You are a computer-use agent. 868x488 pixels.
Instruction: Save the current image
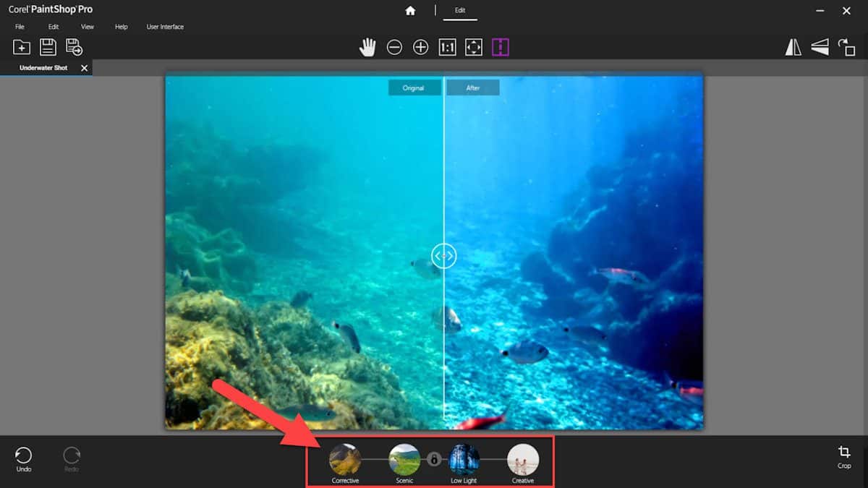coord(46,46)
